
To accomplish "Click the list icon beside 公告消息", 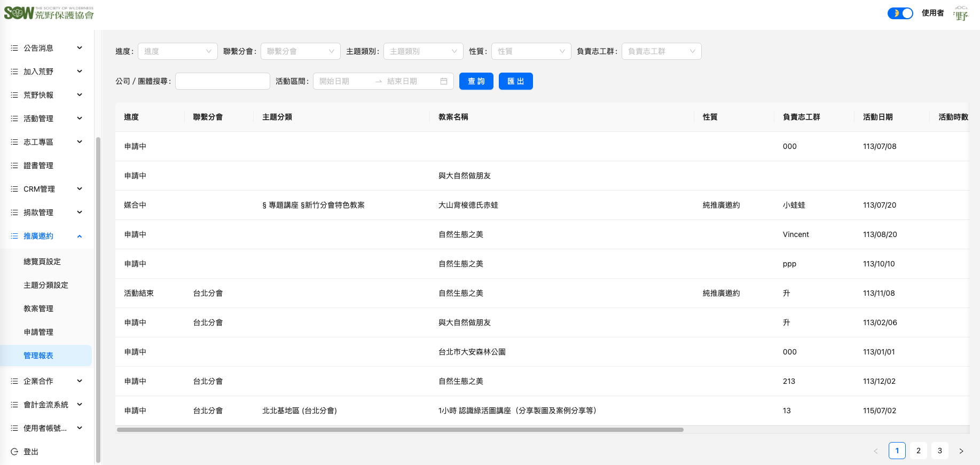I will click(x=14, y=48).
